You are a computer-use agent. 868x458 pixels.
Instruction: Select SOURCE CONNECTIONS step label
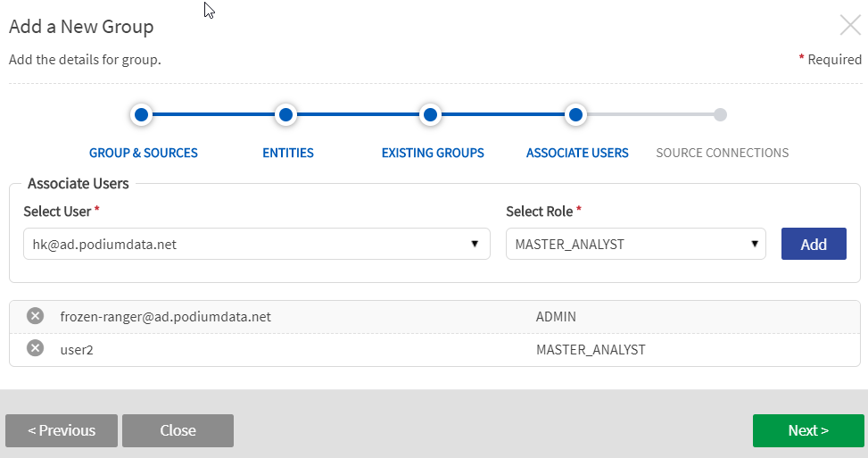722,153
